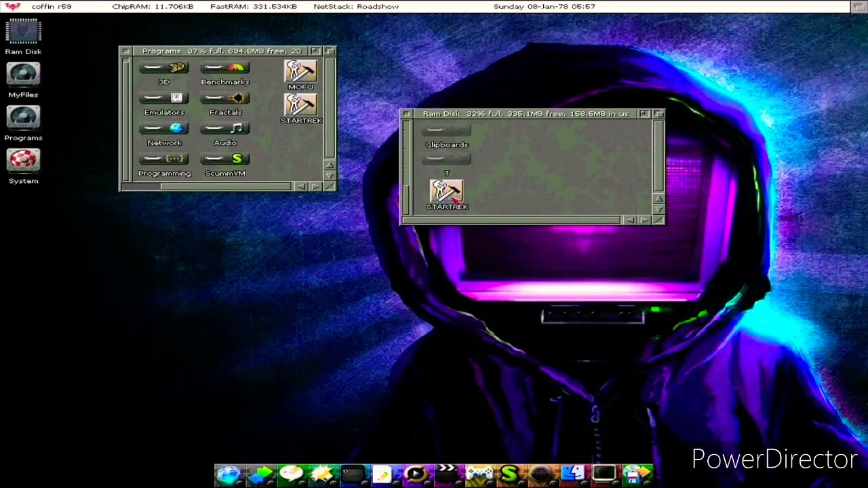Open the ScummVM drawer
868x488 pixels.
[225, 165]
